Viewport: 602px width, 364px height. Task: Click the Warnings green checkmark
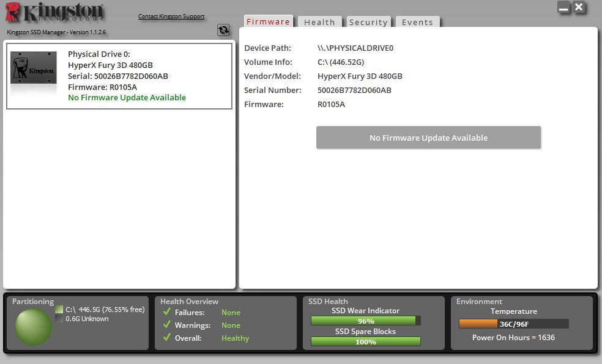click(166, 324)
